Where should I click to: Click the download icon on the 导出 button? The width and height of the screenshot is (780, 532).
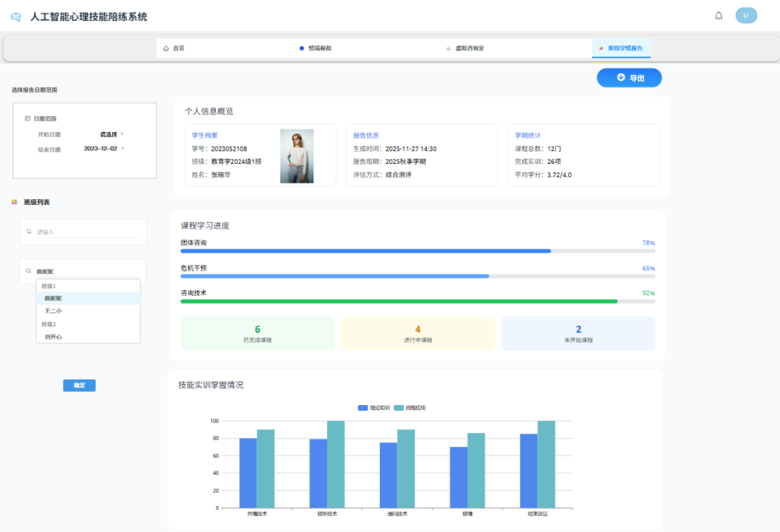click(x=619, y=77)
